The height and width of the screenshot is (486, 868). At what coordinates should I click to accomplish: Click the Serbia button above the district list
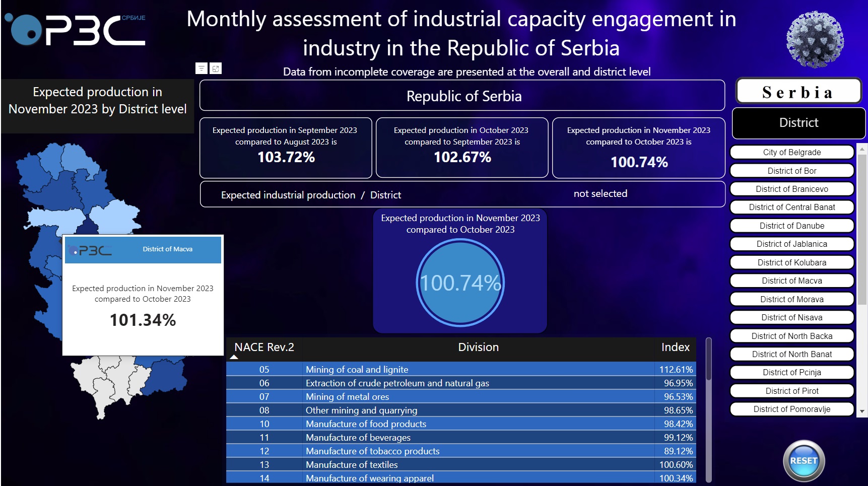click(x=798, y=91)
